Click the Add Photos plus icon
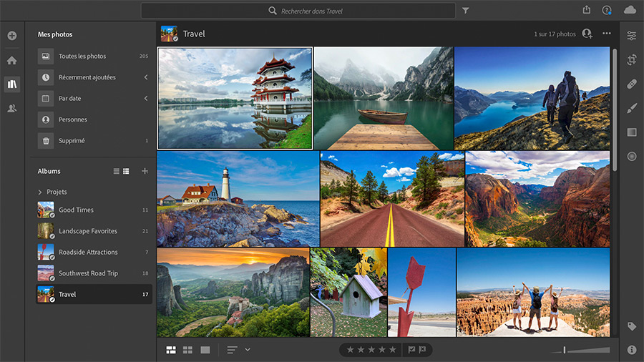The height and width of the screenshot is (362, 644). click(x=11, y=35)
